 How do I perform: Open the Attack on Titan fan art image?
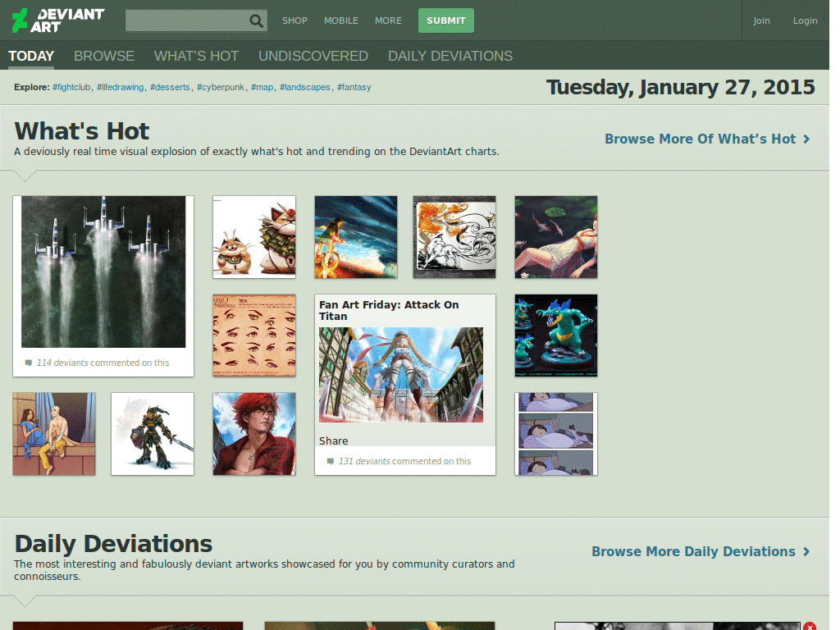coord(401,375)
